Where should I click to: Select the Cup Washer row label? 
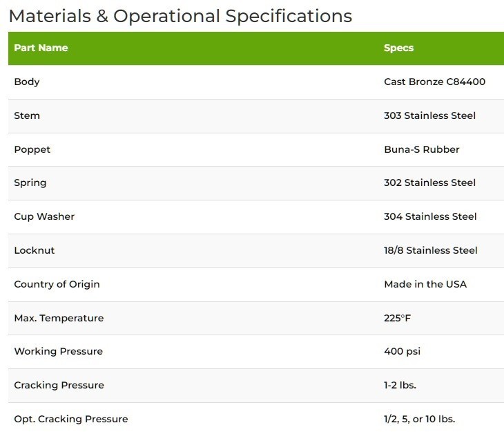coord(44,216)
